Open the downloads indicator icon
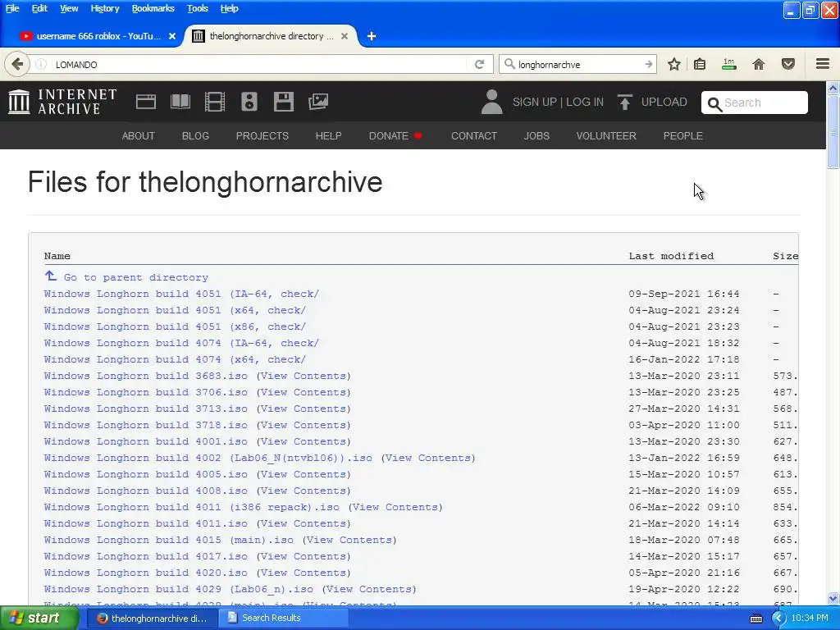This screenshot has height=630, width=840. coord(729,64)
